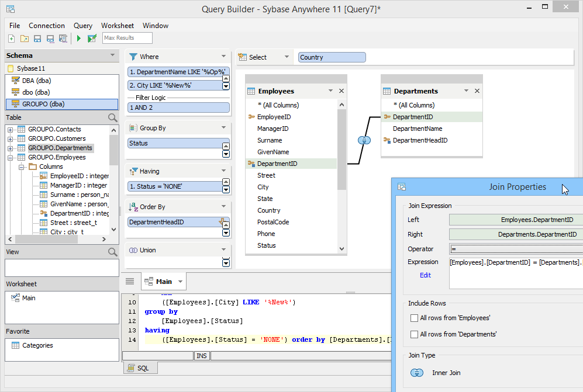This screenshot has width=583, height=392.
Task: Select PostalCode column in Employees table
Action: [273, 222]
